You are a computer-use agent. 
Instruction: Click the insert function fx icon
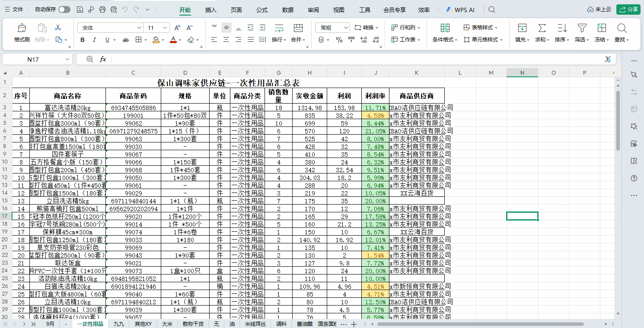pos(103,59)
